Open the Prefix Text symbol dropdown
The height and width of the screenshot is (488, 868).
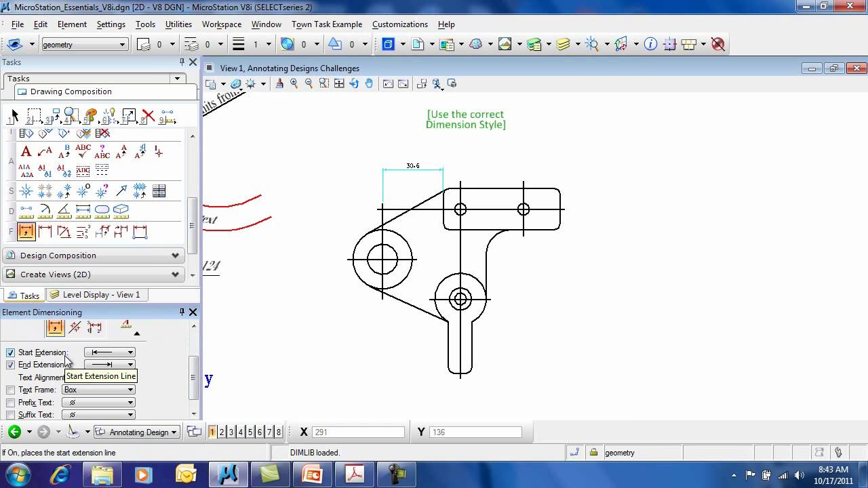point(98,403)
